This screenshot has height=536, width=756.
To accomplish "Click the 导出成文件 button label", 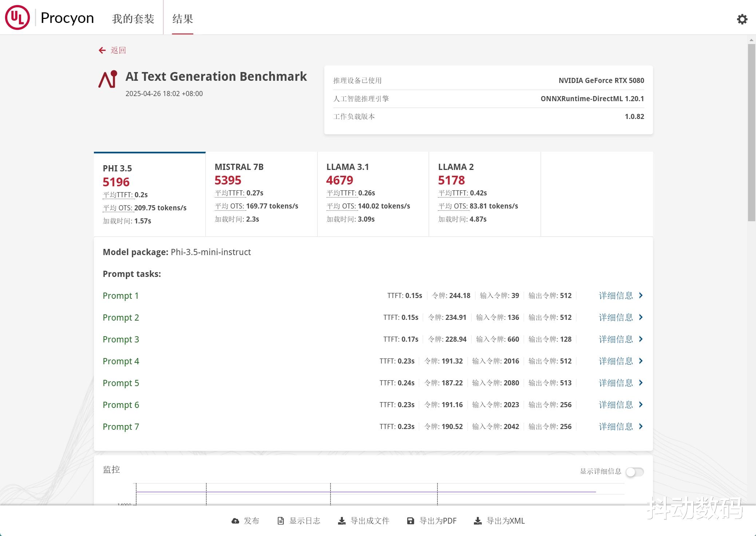I will click(370, 521).
